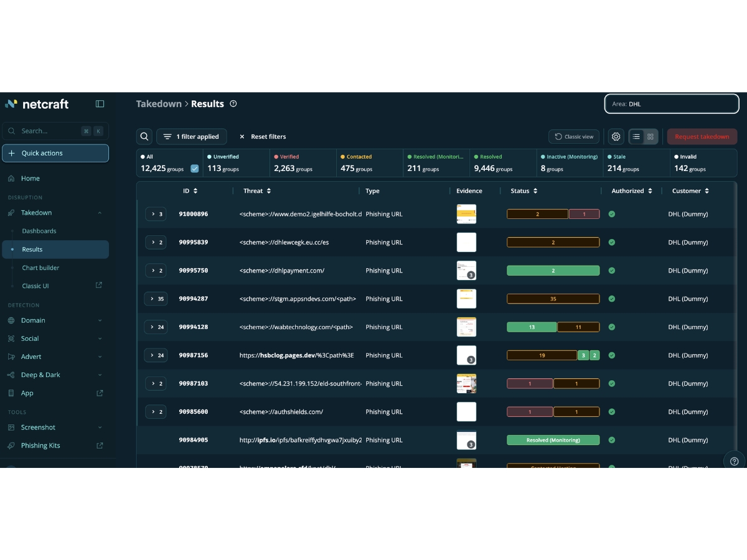The image size is (747, 560).
Task: Click the Request takedown button
Action: coord(702,137)
